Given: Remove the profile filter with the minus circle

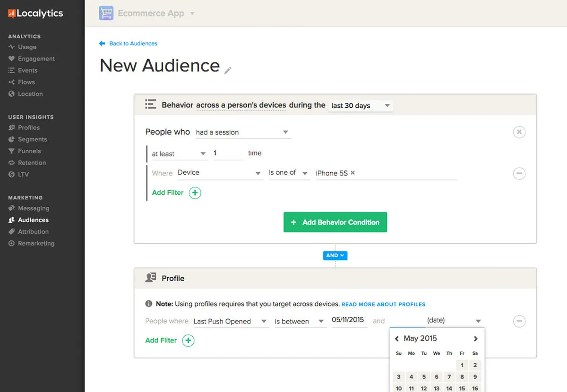Looking at the screenshot, I should click(519, 321).
